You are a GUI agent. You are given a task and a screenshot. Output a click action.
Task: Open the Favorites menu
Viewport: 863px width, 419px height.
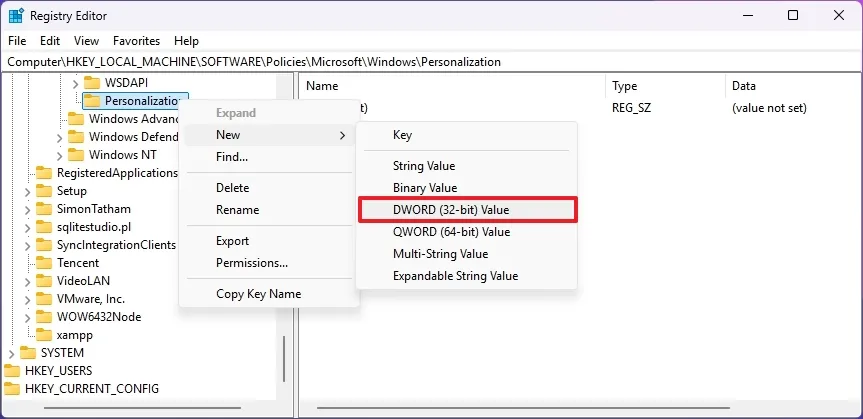(136, 41)
